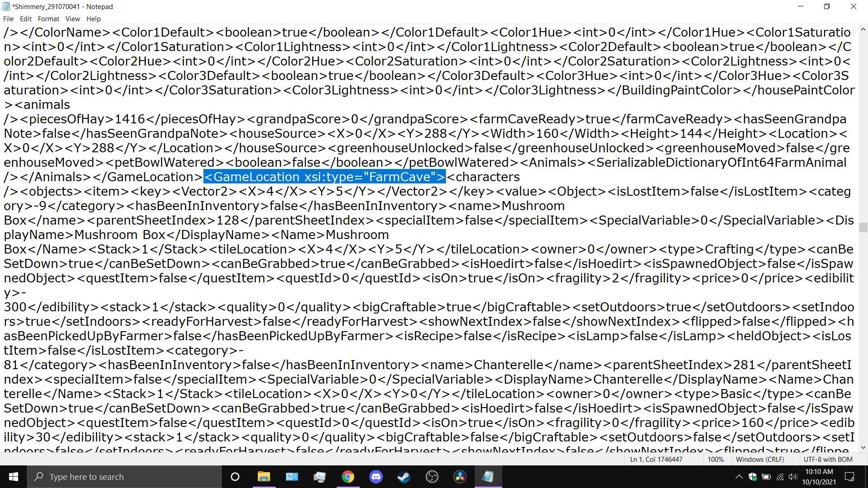
Task: Click the Cortana circle icon
Action: click(x=235, y=477)
